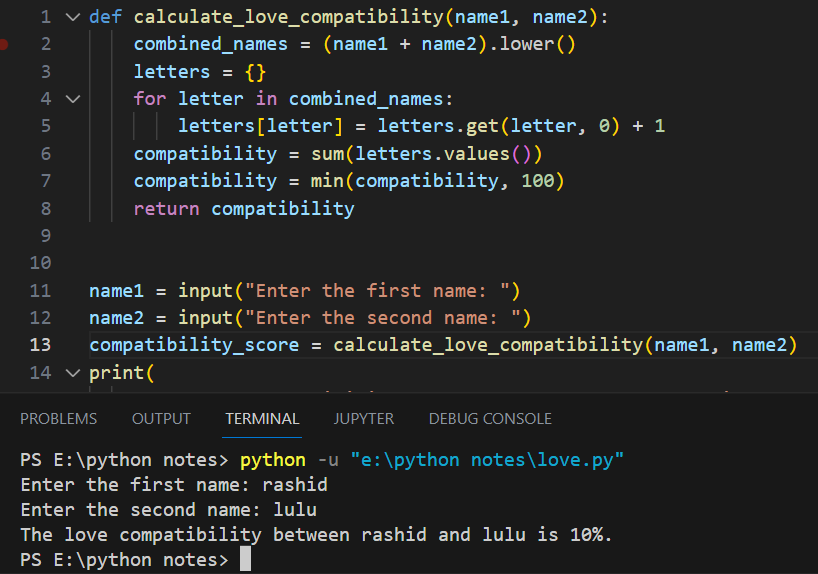This screenshot has width=818, height=574.
Task: Select the TERMINAL tab
Action: tap(262, 419)
